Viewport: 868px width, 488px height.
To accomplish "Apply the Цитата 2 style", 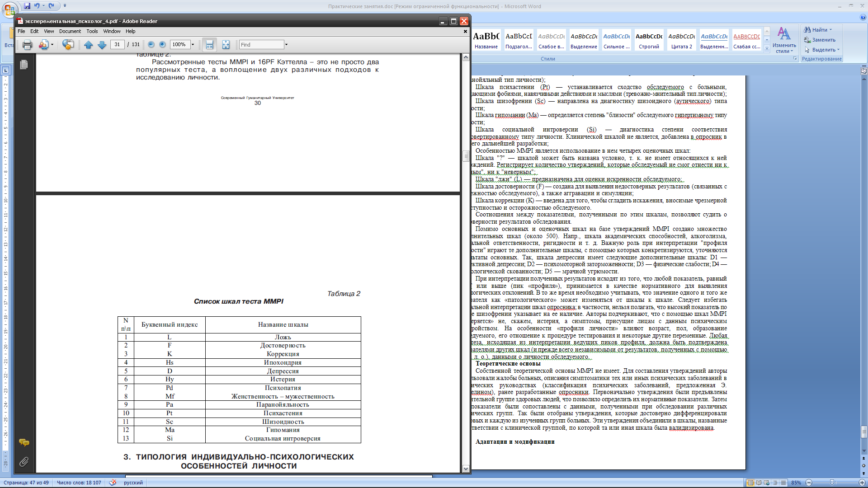I will coord(681,41).
